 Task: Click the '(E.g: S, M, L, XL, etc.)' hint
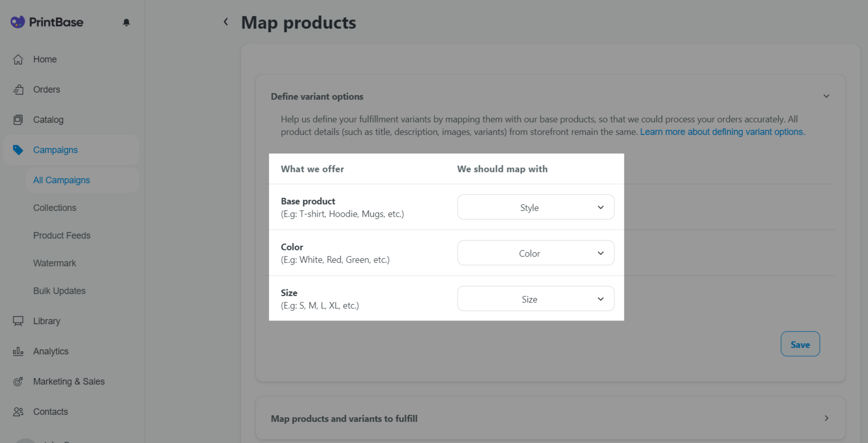(320, 306)
